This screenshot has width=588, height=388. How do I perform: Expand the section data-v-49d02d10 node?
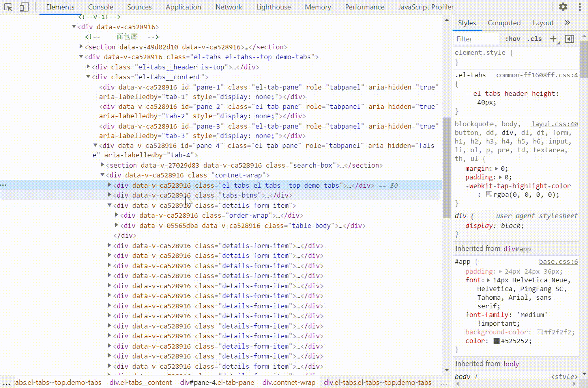(x=81, y=47)
